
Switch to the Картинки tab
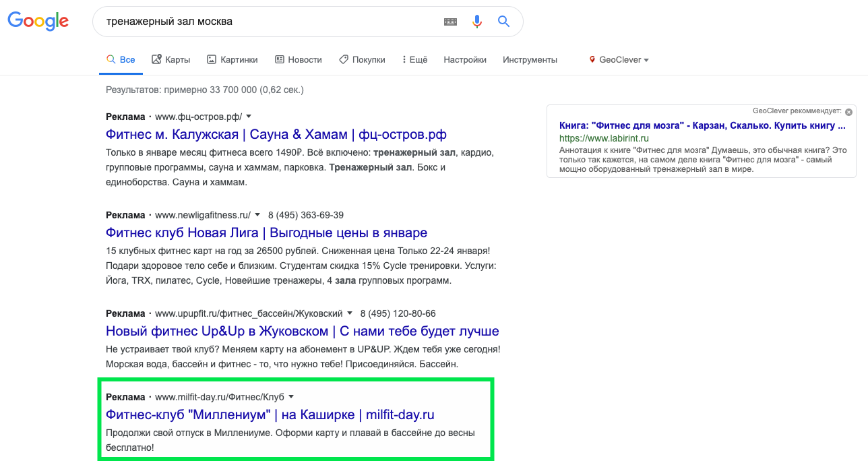[x=232, y=60]
